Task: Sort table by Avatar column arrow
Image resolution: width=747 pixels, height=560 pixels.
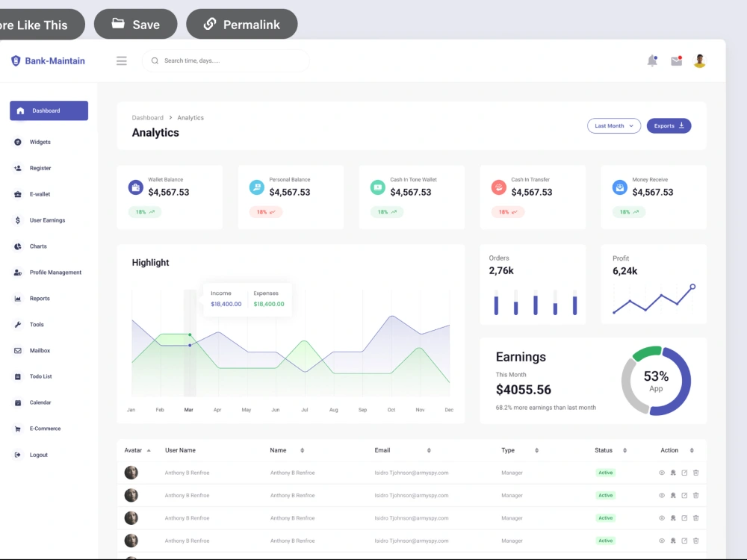Action: pyautogui.click(x=149, y=450)
